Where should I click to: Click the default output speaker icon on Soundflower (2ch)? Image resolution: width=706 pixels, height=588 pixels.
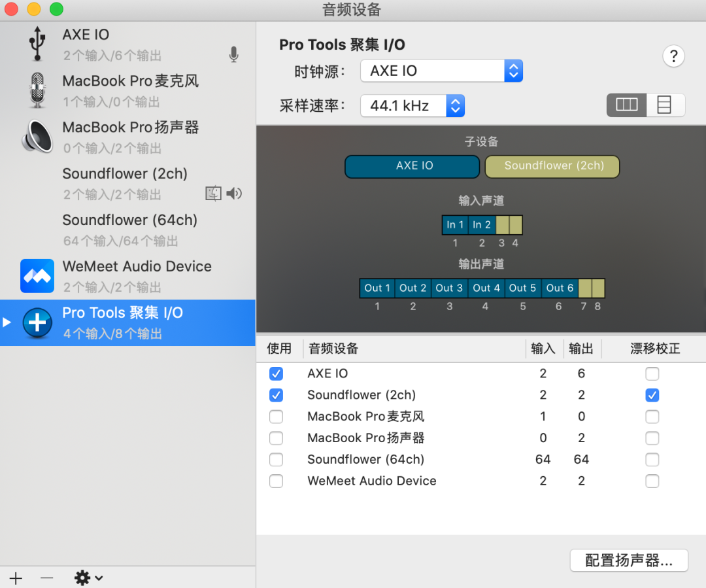pos(234,194)
